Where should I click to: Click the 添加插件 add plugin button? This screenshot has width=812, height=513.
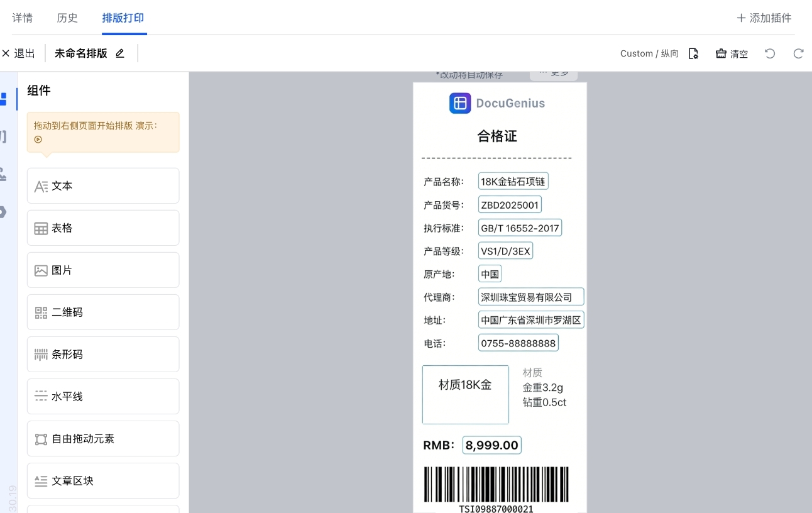click(x=764, y=18)
